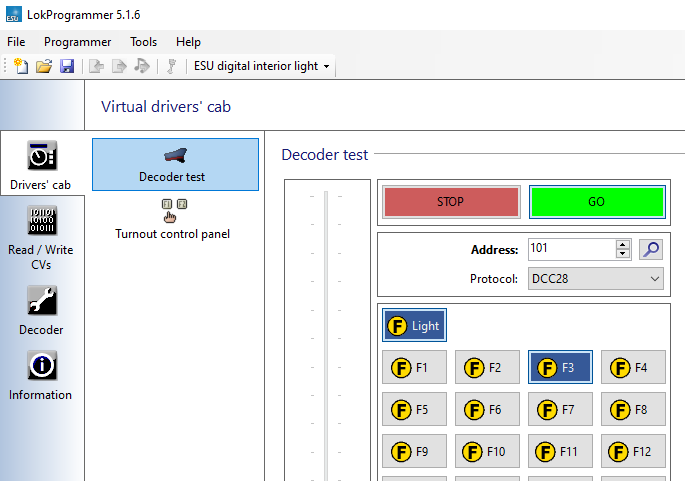Toggle function F9
This screenshot has width=685, height=481.
pyautogui.click(x=414, y=451)
